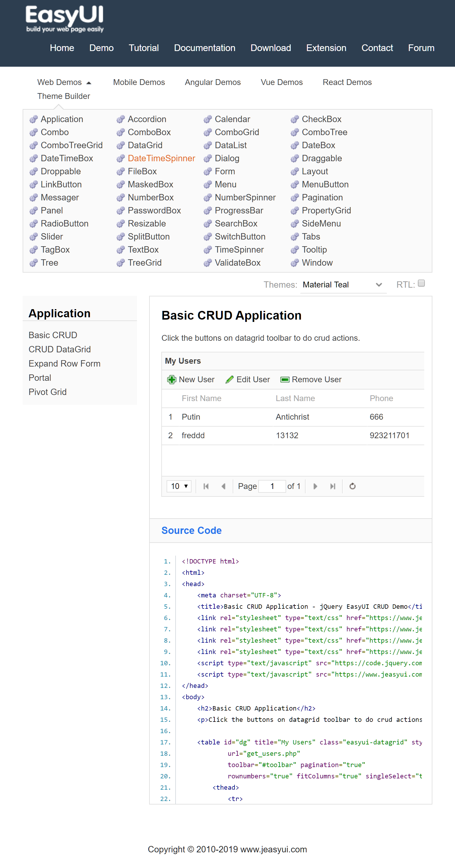Go to previous page of the datagrid
This screenshot has height=868, width=455.
click(223, 486)
